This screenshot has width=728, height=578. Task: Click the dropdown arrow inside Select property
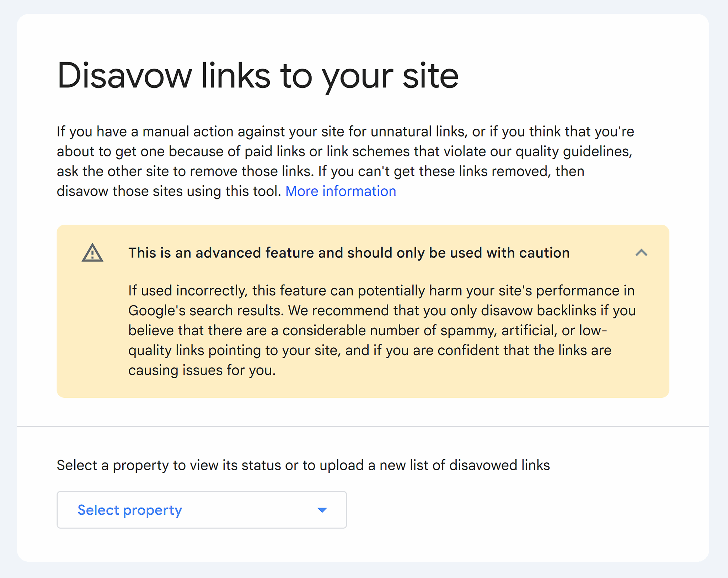click(322, 510)
